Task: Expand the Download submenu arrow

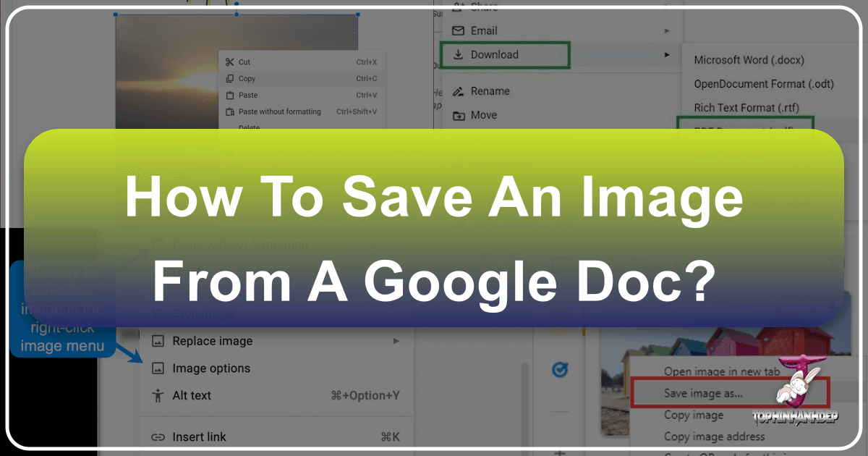Action: (x=665, y=55)
